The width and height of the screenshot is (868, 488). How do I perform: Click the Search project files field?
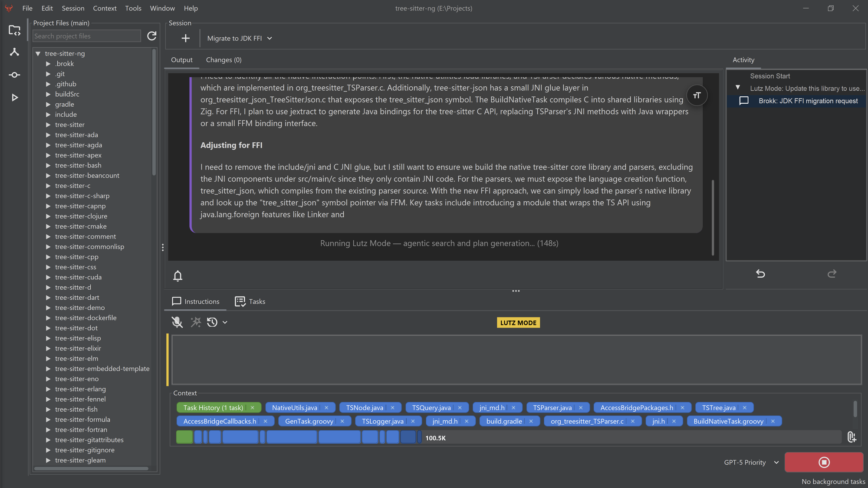[x=87, y=36]
